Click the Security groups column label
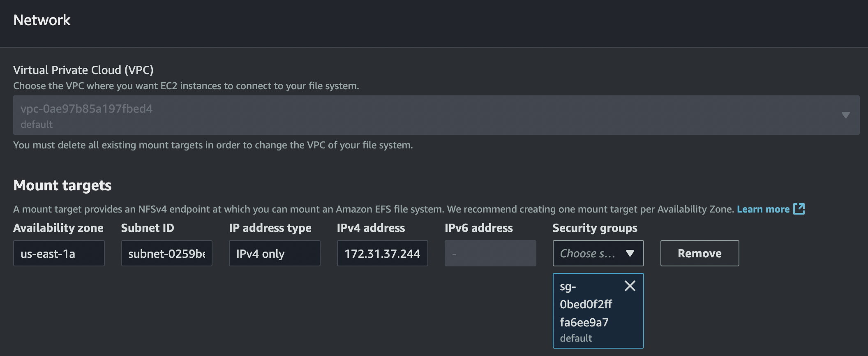This screenshot has width=868, height=356. point(595,228)
